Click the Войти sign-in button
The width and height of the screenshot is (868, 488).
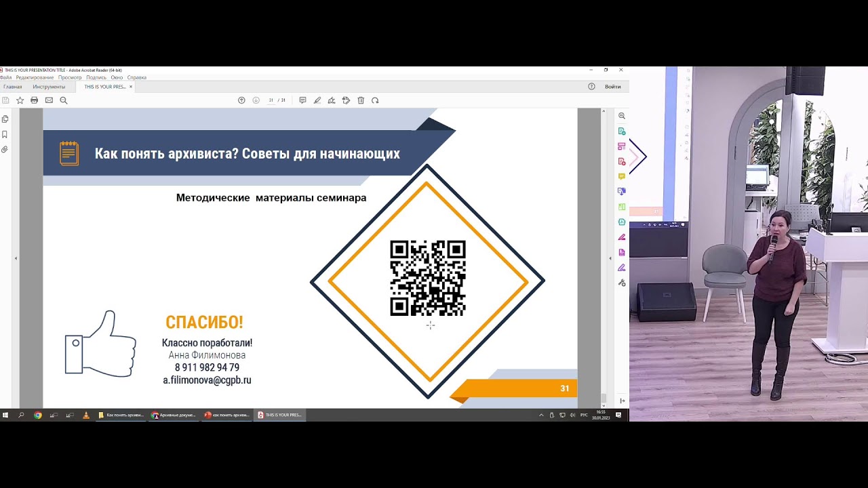pos(612,87)
